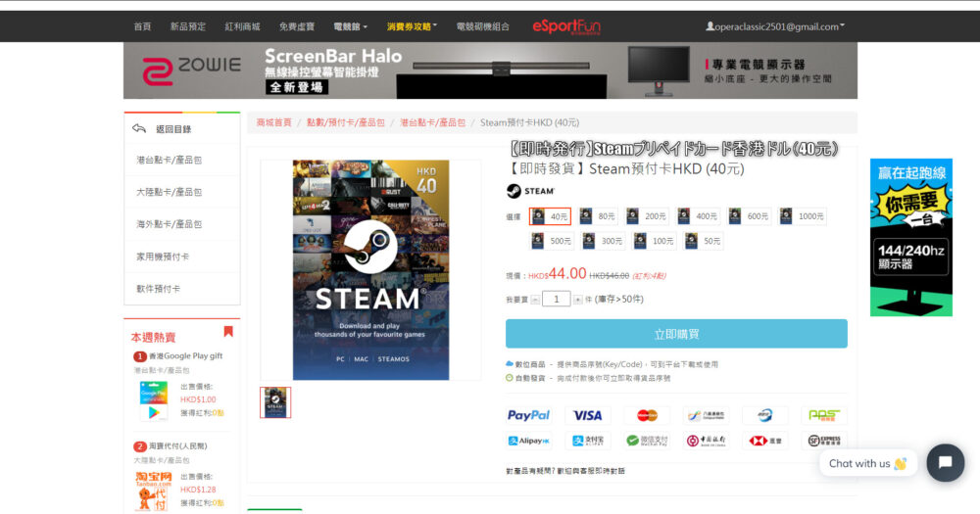Click the Taobao 代付 product image
The width and height of the screenshot is (980, 514).
click(154, 491)
